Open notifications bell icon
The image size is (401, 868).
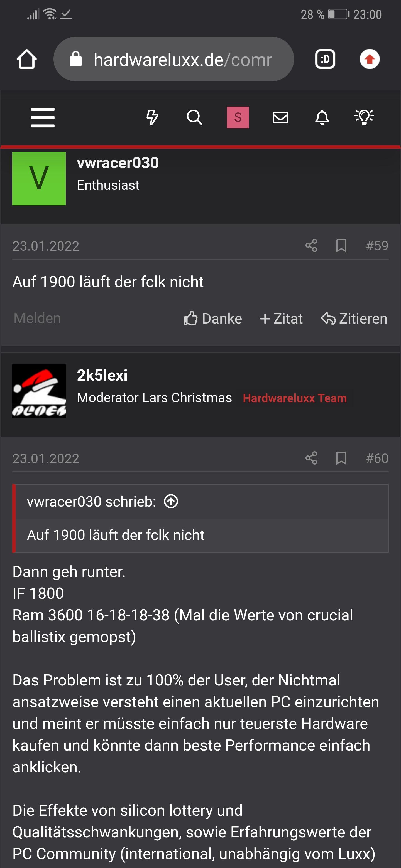(x=322, y=117)
